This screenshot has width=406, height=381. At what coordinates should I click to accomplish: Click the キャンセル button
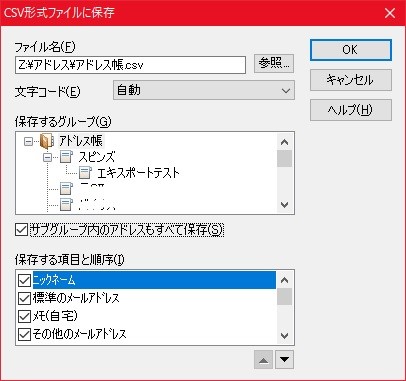click(351, 80)
